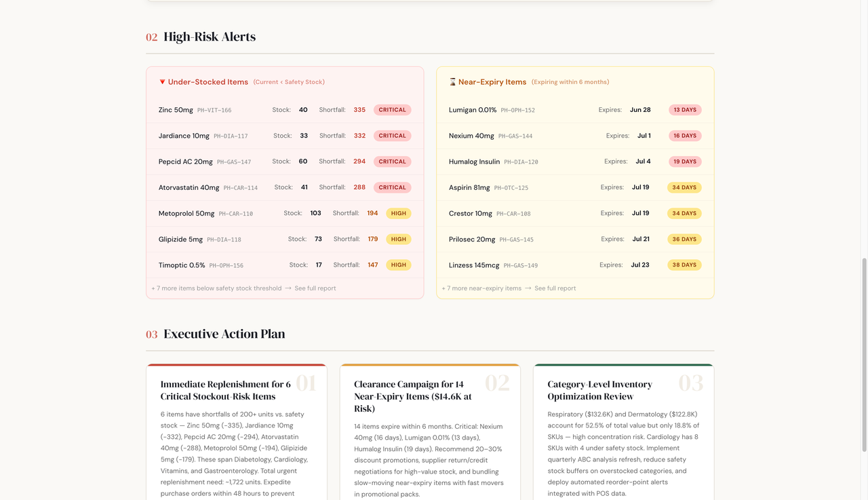Open the near-expiry See full report link
The image size is (868, 500).
point(555,288)
